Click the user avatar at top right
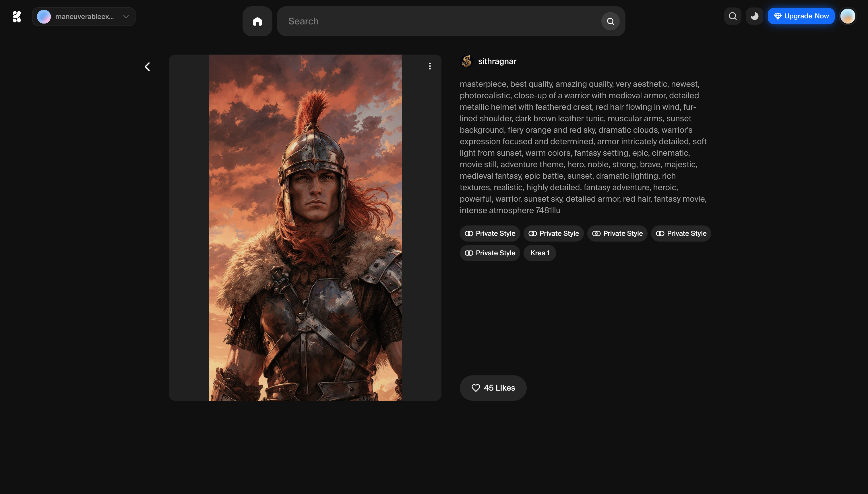The width and height of the screenshot is (868, 494). pos(848,16)
